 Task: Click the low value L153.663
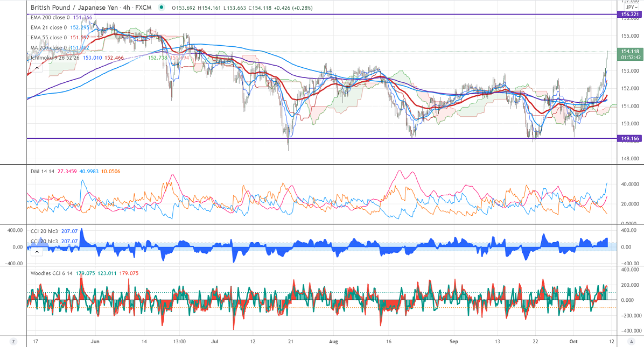235,8
